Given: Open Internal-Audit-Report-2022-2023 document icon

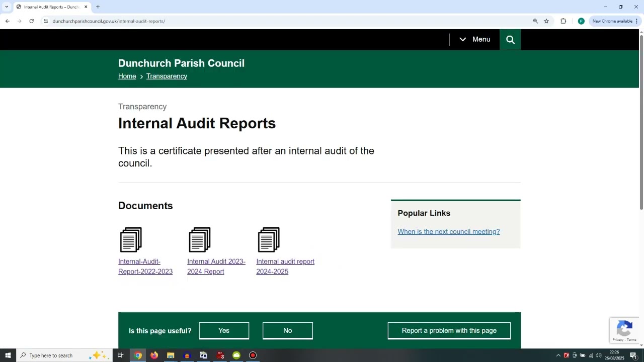Looking at the screenshot, I should click(x=131, y=240).
